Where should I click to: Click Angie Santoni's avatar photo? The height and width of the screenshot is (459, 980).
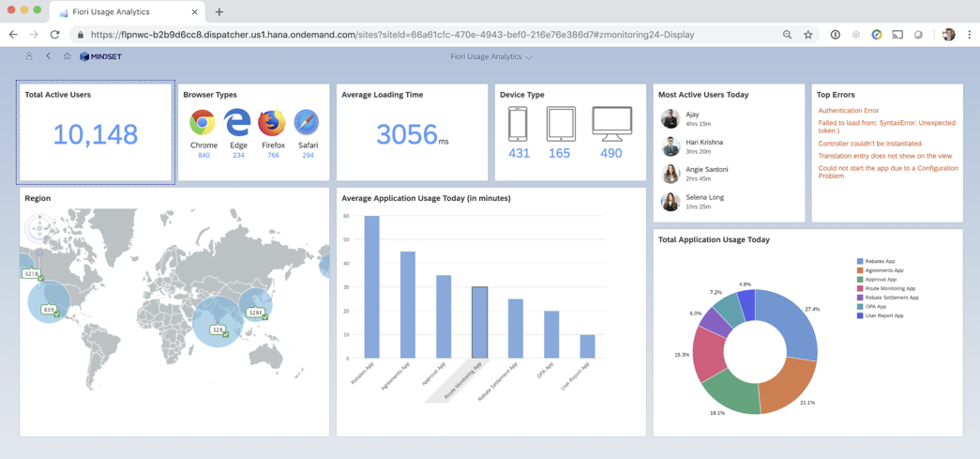(671, 174)
